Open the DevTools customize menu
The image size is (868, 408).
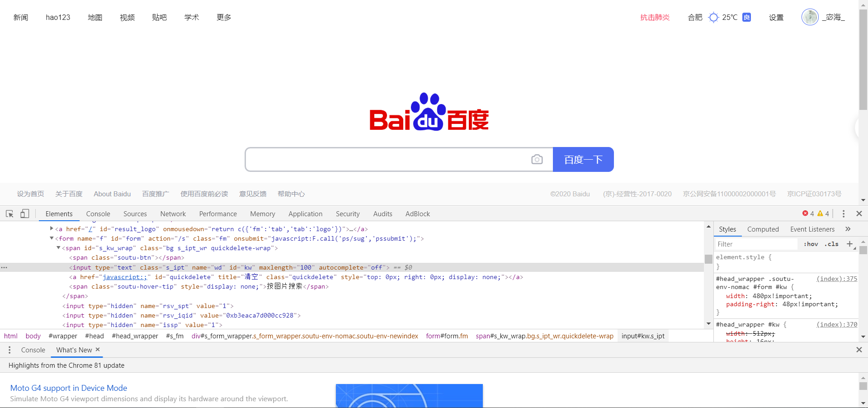click(x=844, y=213)
